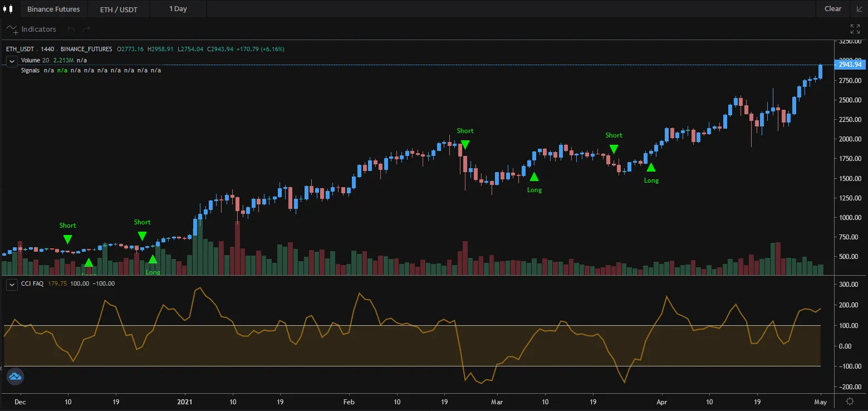Open the Binance Futures exchange selector

(x=53, y=9)
